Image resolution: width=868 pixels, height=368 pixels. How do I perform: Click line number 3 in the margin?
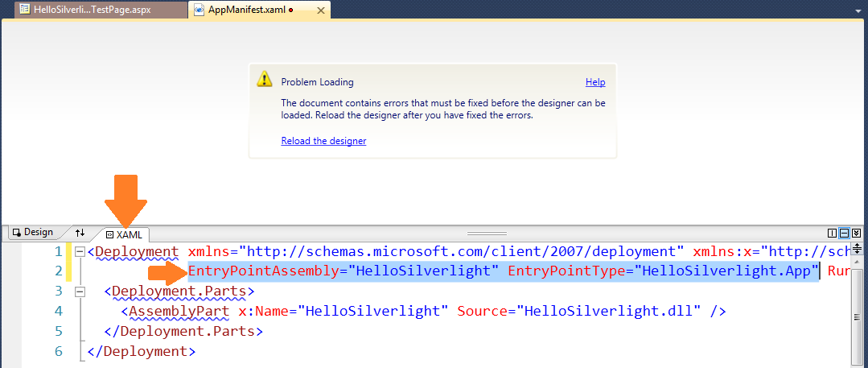[59, 291]
